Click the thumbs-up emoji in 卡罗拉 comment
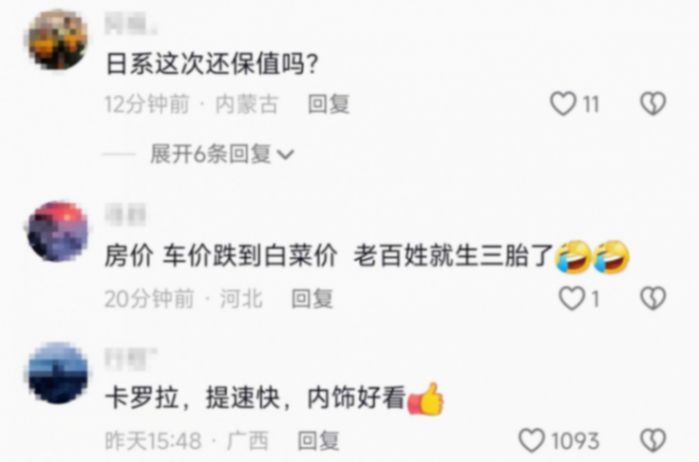699x462 pixels. [x=426, y=399]
